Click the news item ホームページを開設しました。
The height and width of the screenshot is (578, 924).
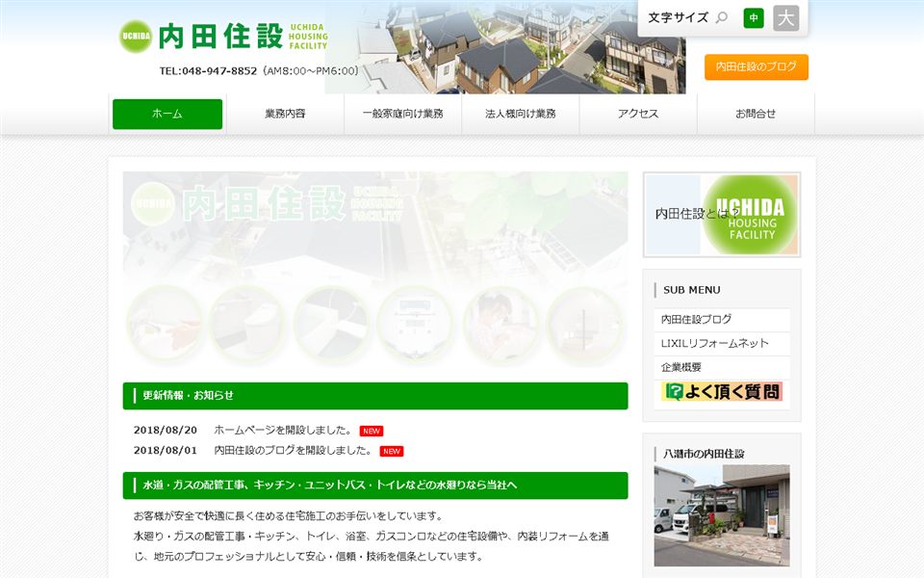point(283,430)
